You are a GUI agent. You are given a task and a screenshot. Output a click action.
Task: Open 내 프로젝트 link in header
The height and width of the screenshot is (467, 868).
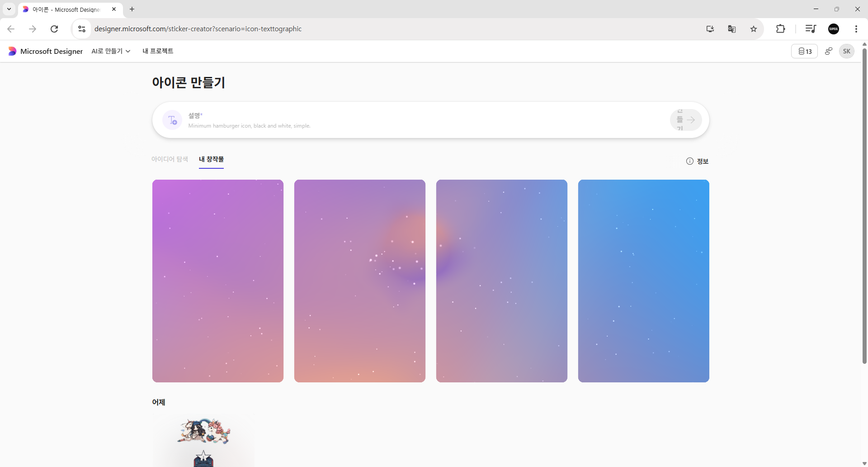(158, 51)
